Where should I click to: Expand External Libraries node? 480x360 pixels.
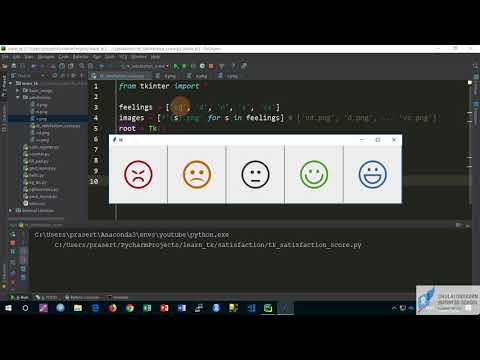[x=11, y=210]
